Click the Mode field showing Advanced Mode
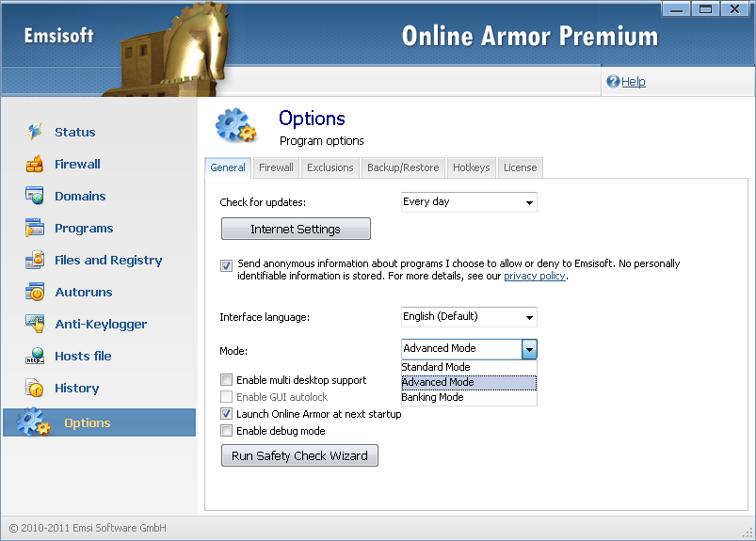Image resolution: width=756 pixels, height=541 pixels. click(x=461, y=349)
